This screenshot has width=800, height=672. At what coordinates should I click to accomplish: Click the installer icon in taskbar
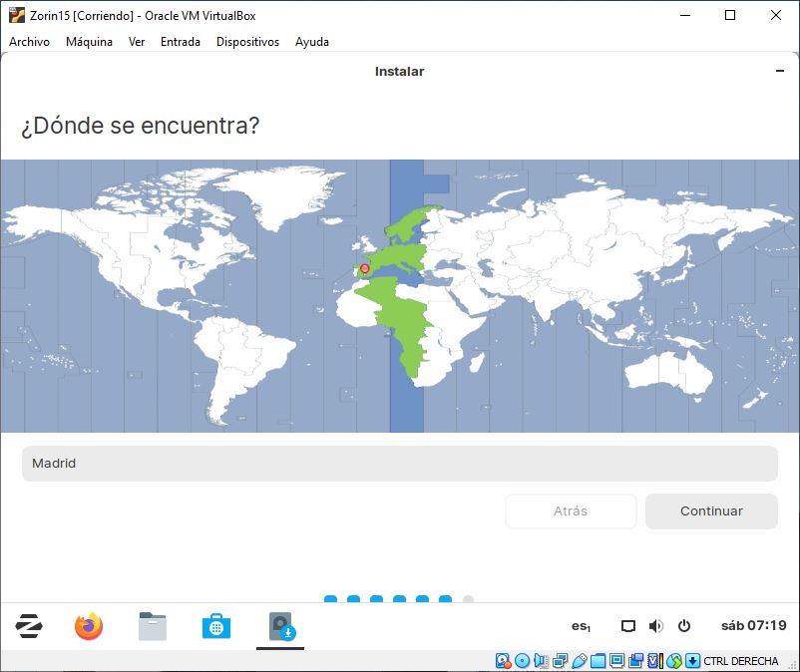280,626
